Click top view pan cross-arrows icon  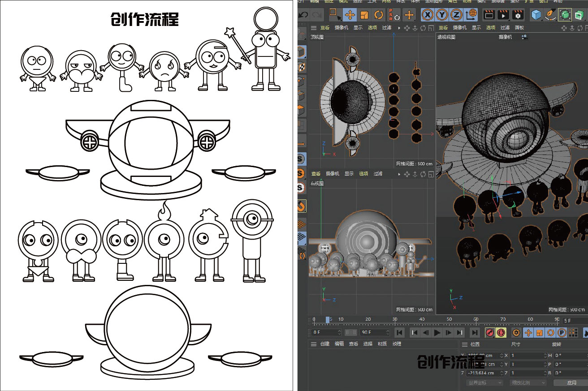[x=407, y=28]
